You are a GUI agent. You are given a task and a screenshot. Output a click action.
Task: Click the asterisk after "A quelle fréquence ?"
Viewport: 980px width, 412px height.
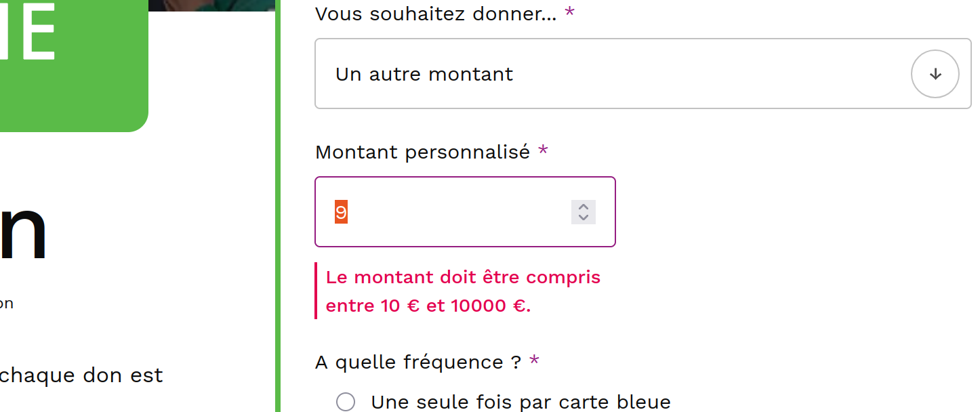click(534, 362)
